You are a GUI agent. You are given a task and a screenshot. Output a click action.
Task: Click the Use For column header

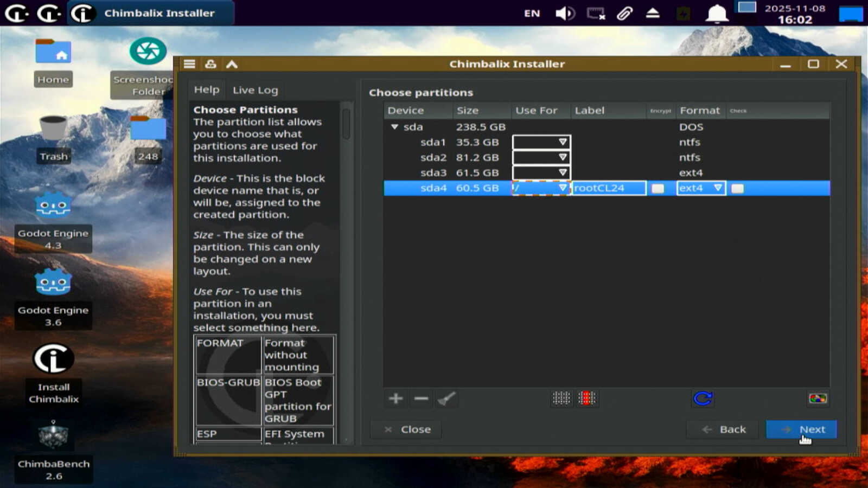541,111
